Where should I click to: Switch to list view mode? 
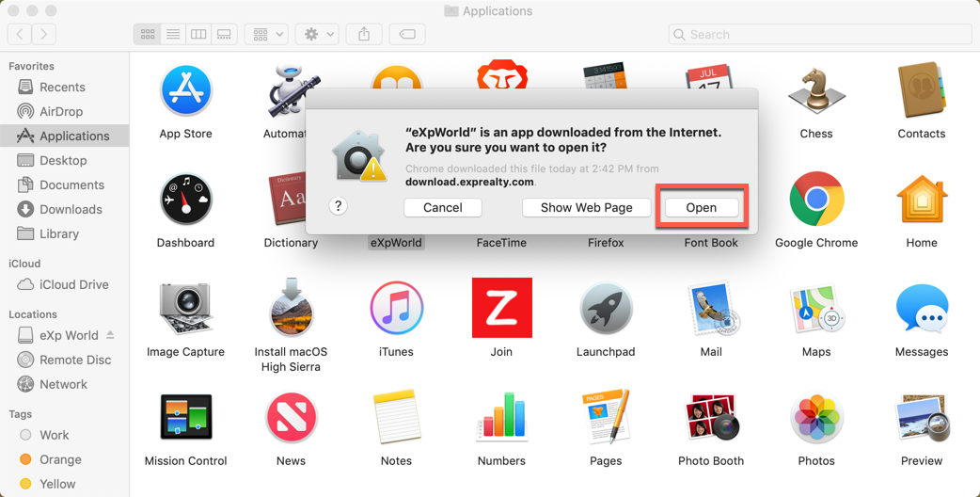click(173, 35)
